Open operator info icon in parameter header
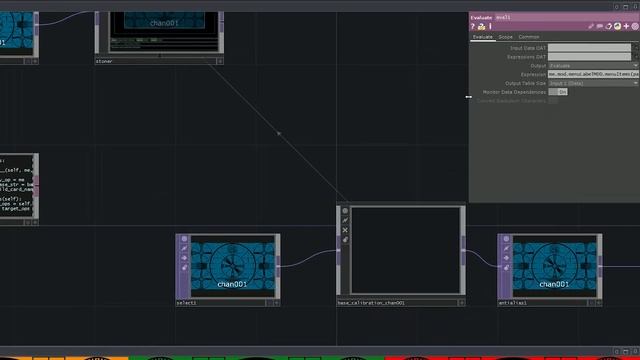Viewport: 640px width, 360px height. pos(490,27)
